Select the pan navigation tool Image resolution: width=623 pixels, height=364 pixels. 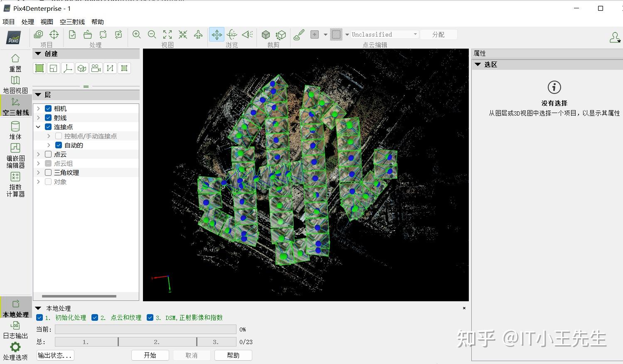point(217,34)
